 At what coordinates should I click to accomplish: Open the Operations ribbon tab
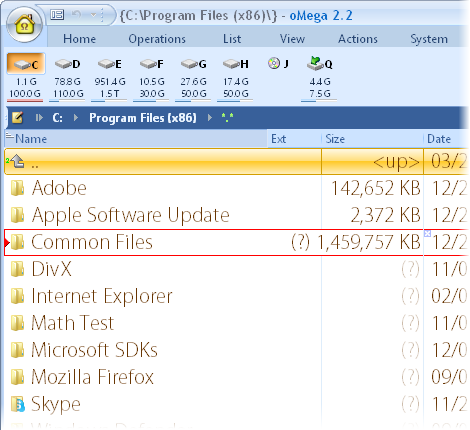[157, 39]
